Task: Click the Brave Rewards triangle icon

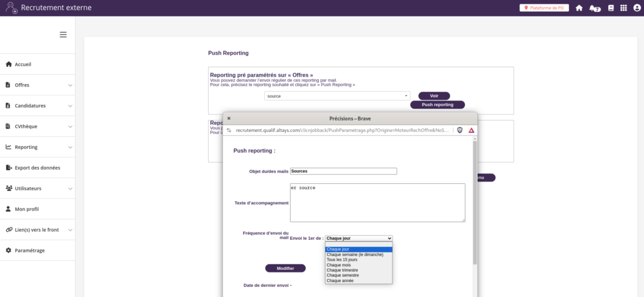Action: [470, 130]
